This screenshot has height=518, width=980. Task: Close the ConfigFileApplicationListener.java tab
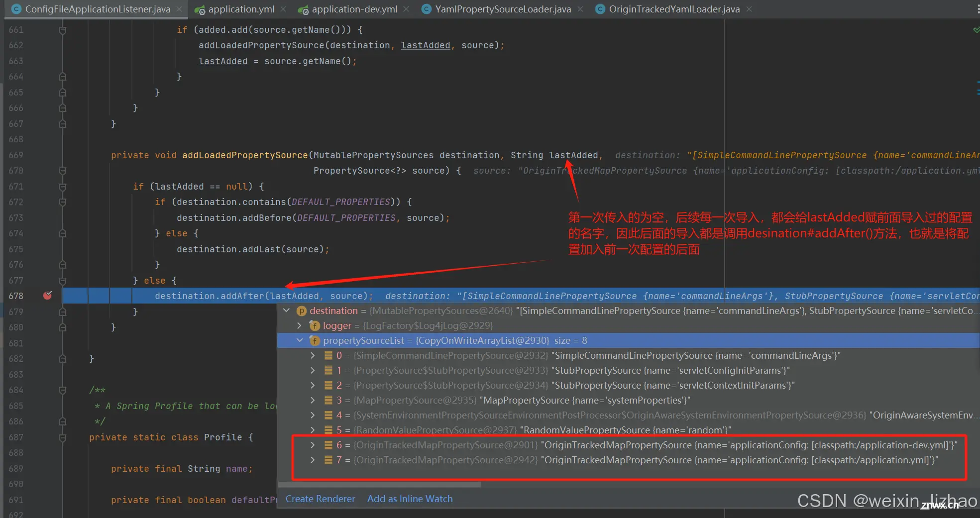[179, 9]
